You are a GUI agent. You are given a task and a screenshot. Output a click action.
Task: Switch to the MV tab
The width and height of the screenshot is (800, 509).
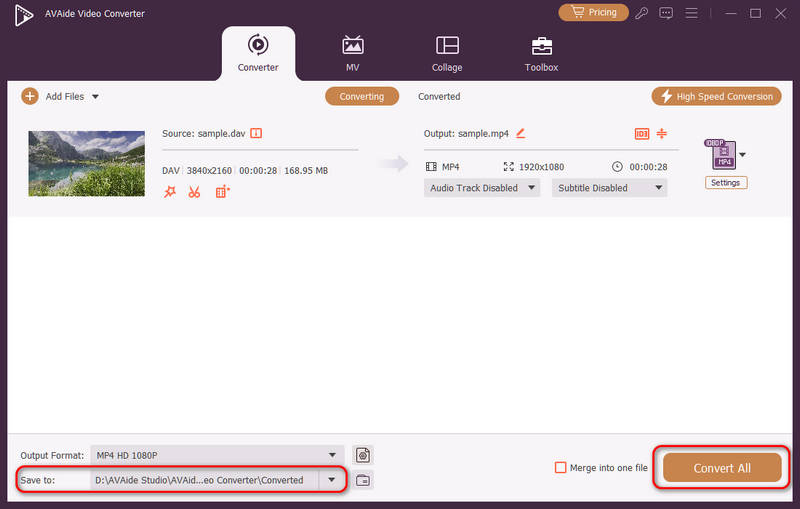click(x=353, y=53)
